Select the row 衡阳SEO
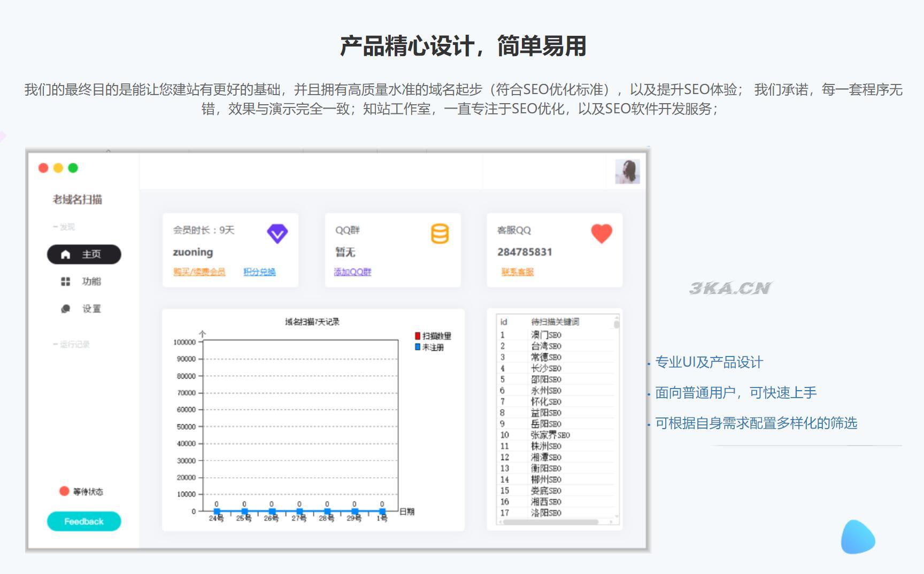 pyautogui.click(x=556, y=469)
